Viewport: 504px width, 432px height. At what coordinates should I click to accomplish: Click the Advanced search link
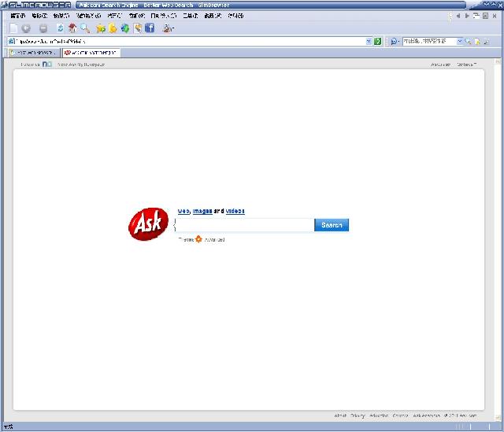coord(214,239)
